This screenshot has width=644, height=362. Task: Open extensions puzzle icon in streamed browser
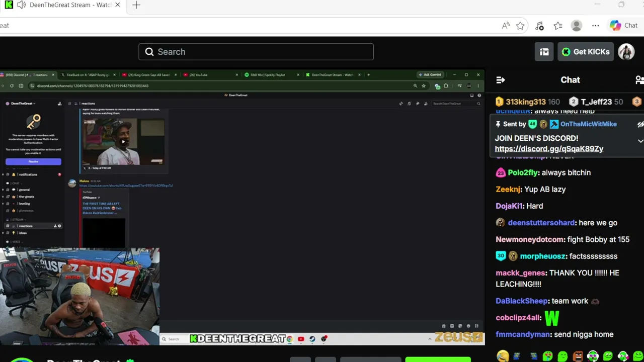click(x=446, y=86)
